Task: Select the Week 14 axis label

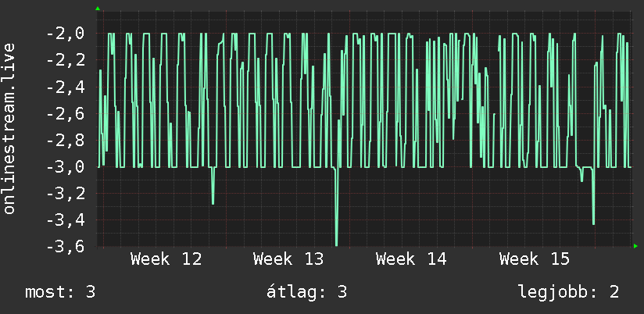Action: pos(411,259)
